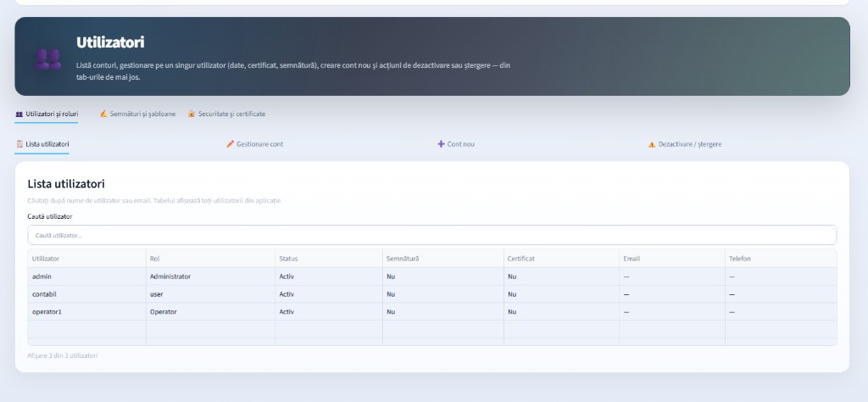Click the Rol column header

pyautogui.click(x=210, y=259)
